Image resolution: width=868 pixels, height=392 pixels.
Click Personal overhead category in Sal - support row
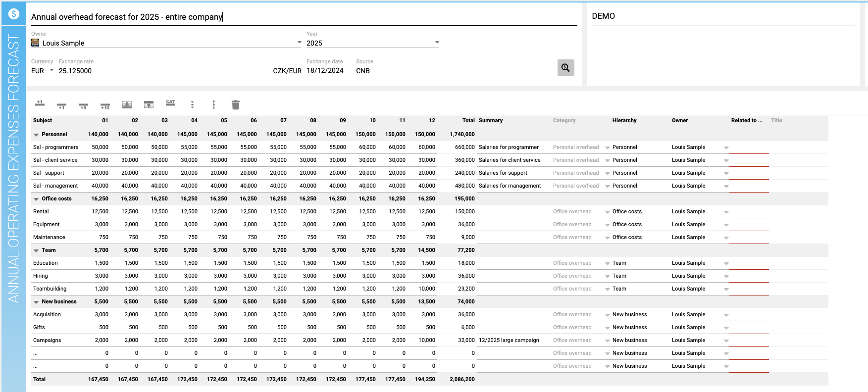pos(576,173)
